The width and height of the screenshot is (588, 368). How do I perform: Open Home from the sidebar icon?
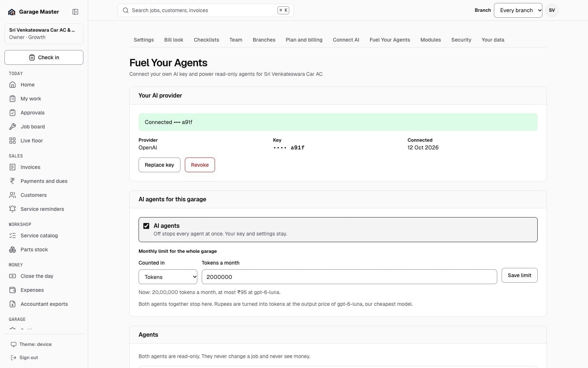tap(12, 85)
